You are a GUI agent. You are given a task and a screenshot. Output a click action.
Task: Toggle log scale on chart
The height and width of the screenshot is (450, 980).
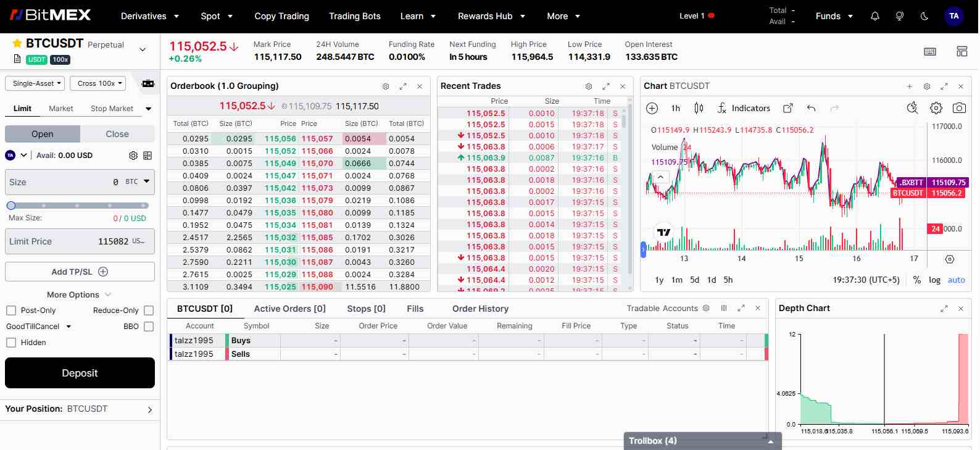(x=934, y=280)
